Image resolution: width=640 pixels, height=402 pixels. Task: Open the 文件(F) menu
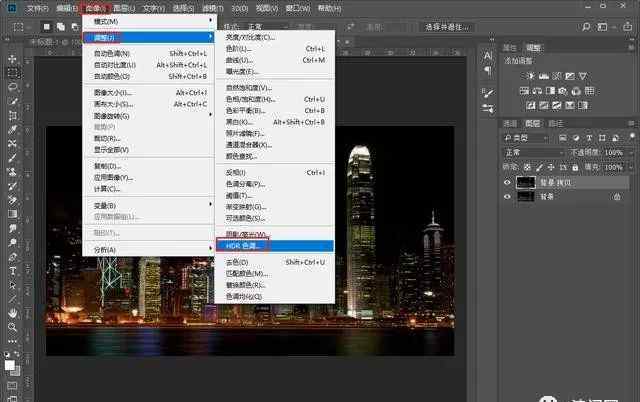(38, 7)
